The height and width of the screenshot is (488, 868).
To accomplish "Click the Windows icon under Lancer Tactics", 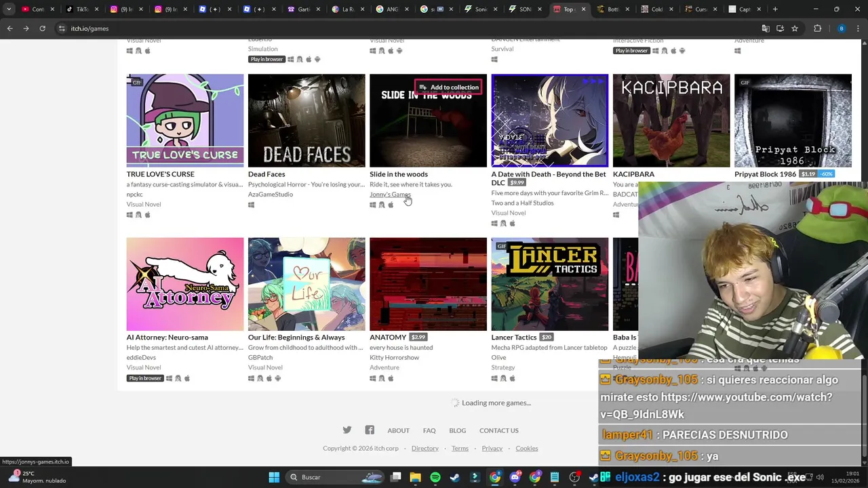I will pos(494,378).
